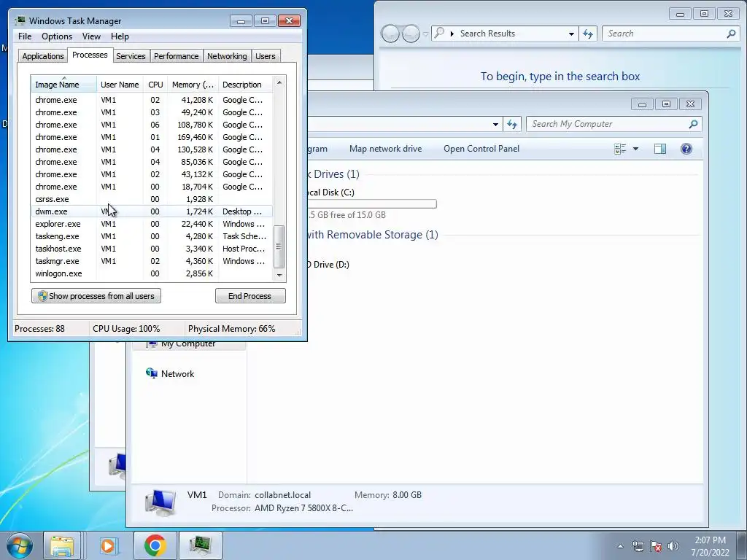Switch to the Services tab
The image size is (747, 560).
tap(131, 56)
